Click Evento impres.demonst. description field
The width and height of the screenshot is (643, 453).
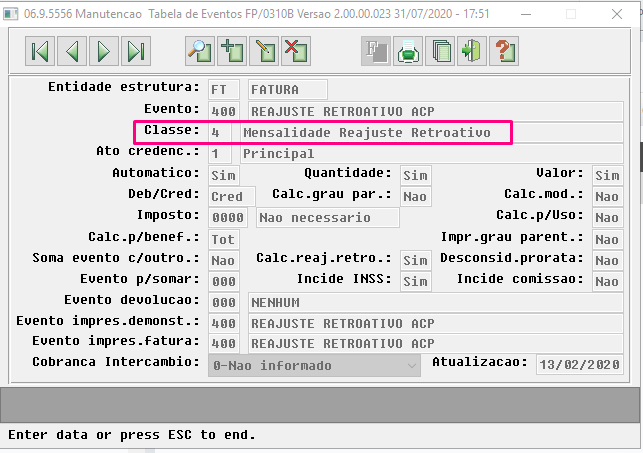click(x=436, y=323)
